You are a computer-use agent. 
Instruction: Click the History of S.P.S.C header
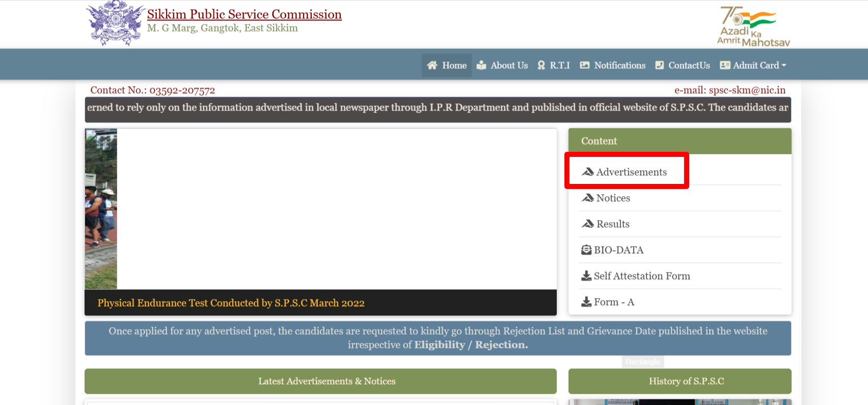(x=686, y=381)
